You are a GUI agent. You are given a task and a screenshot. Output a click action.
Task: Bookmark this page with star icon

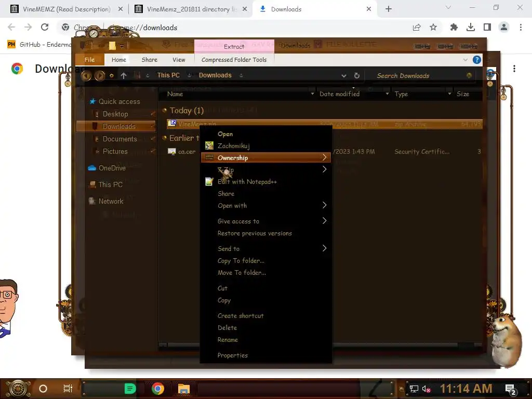point(433,27)
